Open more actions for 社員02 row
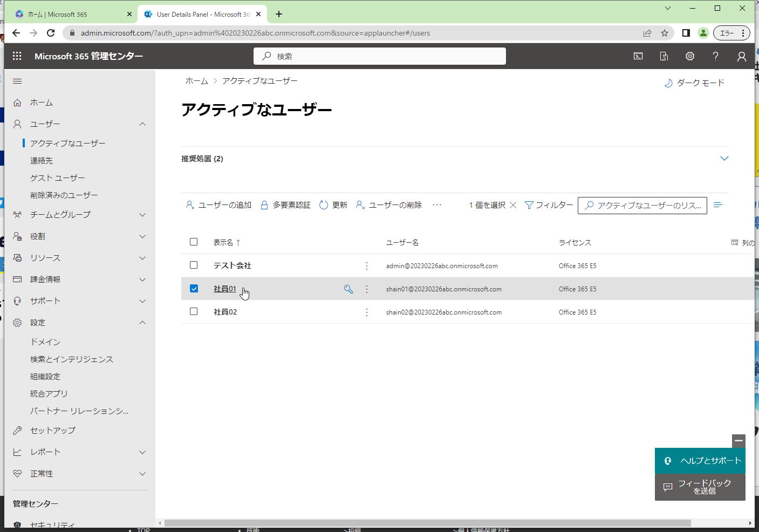Viewport: 759px width, 532px height. (367, 312)
